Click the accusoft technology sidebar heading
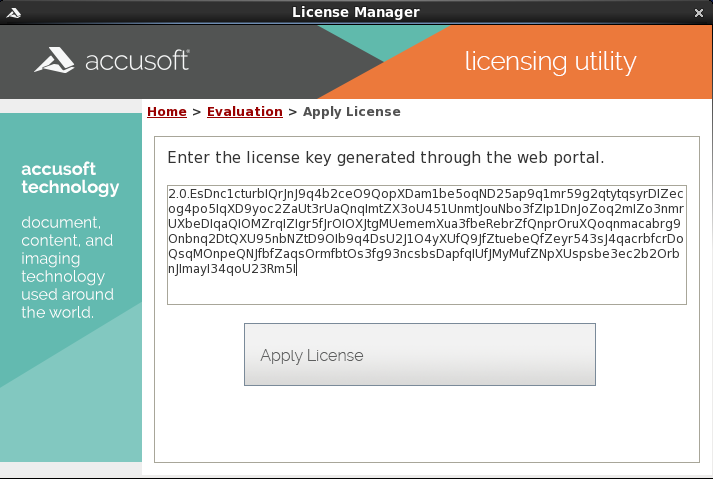 [x=70, y=177]
